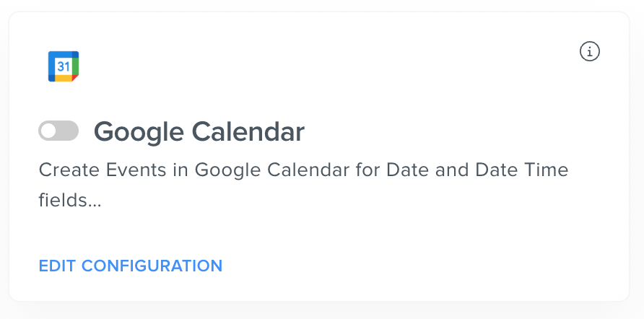644x319 pixels.
Task: Edit the Google Calendar configuration
Action: pos(131,266)
